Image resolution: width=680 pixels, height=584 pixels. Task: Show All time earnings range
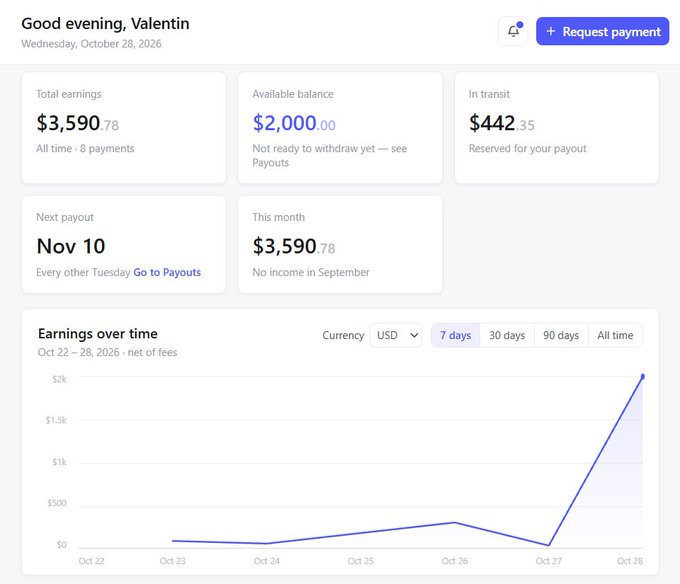615,335
